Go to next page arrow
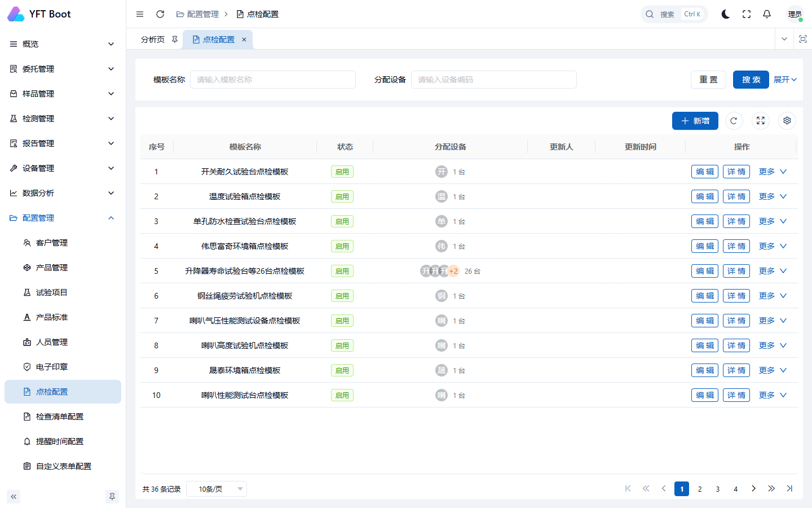This screenshot has height=508, width=812. pos(754,489)
